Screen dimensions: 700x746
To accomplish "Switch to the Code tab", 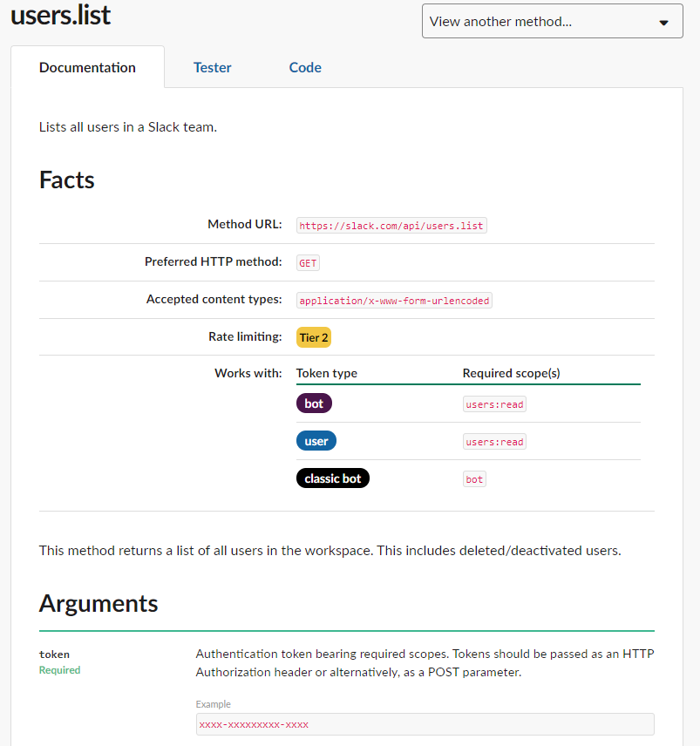I will click(305, 68).
